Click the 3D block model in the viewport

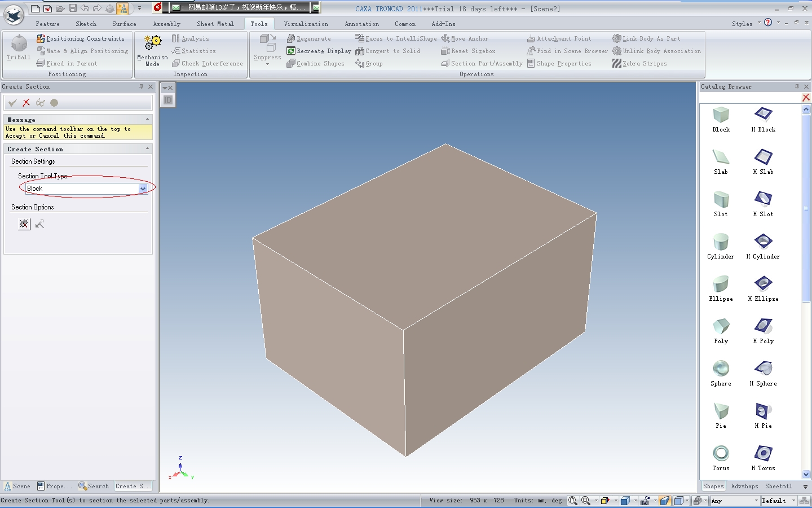coord(424,299)
